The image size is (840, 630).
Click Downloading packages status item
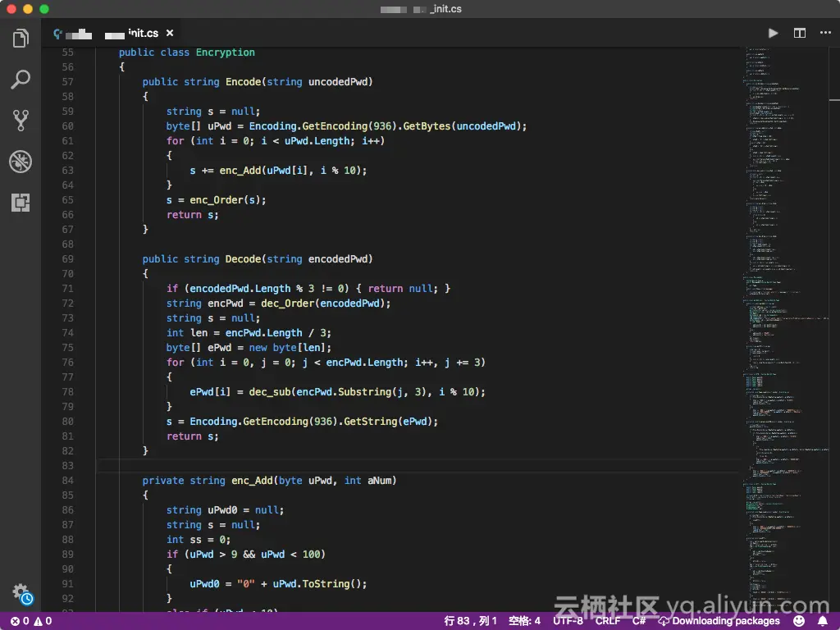719,621
